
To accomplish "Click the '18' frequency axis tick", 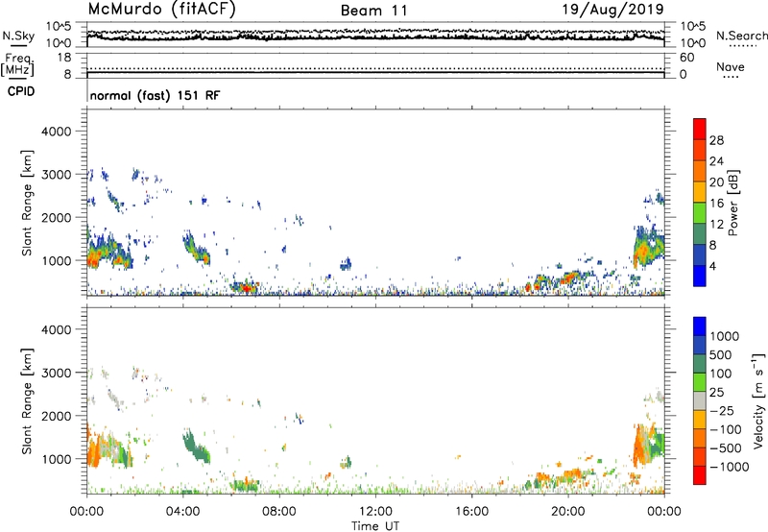I will pyautogui.click(x=64, y=58).
